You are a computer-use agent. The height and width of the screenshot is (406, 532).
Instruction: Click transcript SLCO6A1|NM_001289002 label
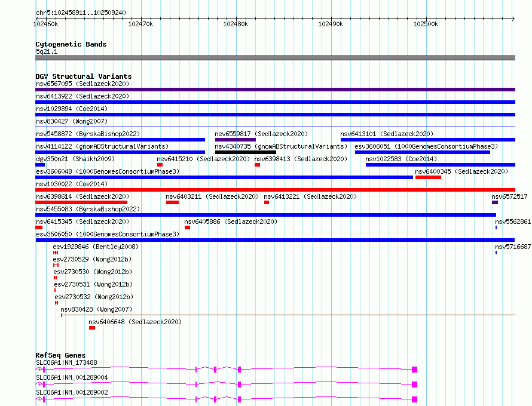point(72,392)
